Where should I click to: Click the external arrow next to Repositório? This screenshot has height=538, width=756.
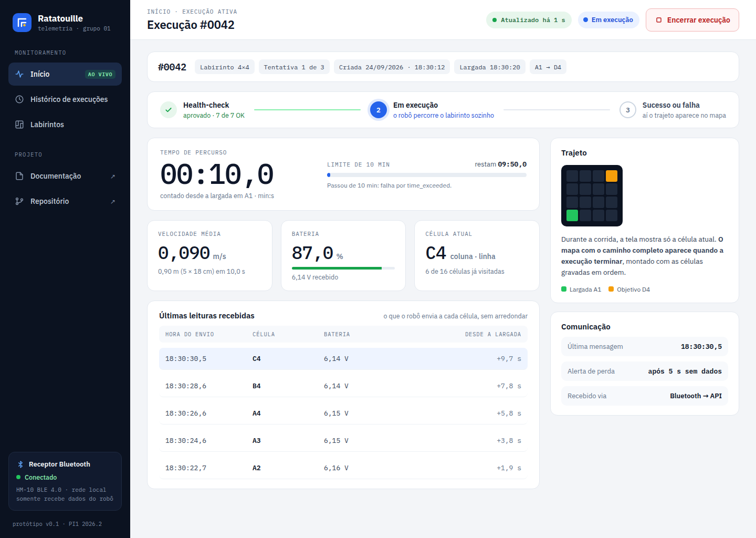coord(113,202)
